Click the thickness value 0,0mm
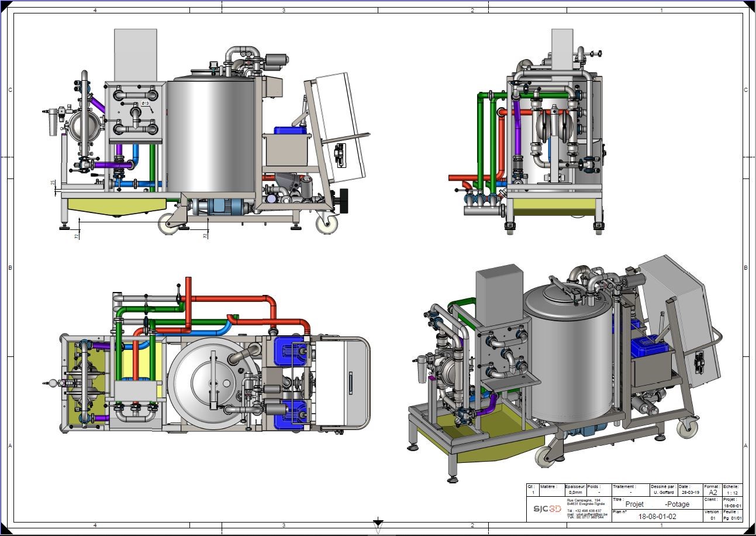 point(575,493)
